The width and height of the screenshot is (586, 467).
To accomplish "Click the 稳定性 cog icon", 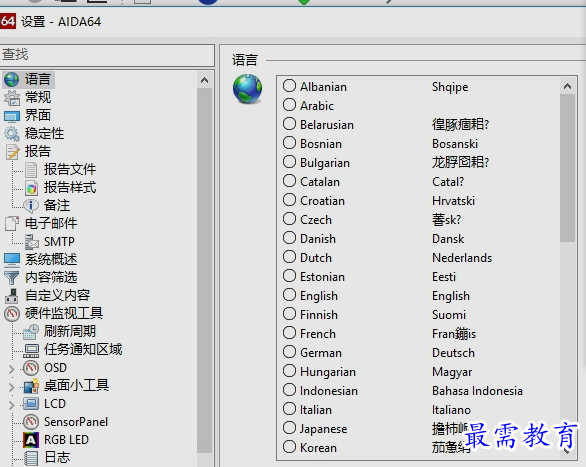I will [x=12, y=134].
